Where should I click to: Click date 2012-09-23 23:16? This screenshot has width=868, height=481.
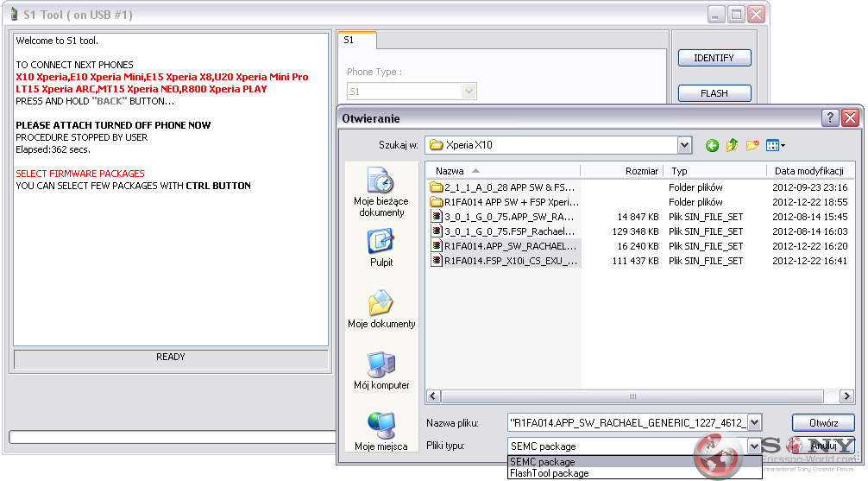(810, 187)
